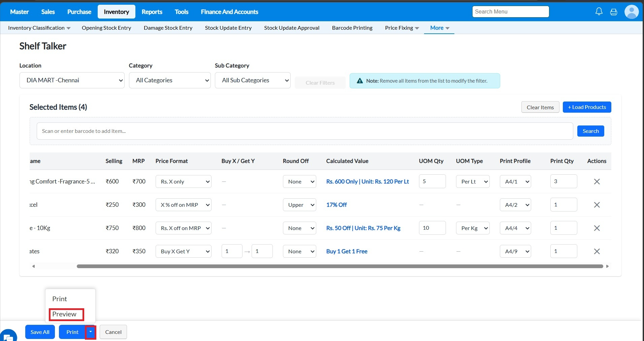Delete the 17% Off item row
644x341 pixels.
point(597,205)
